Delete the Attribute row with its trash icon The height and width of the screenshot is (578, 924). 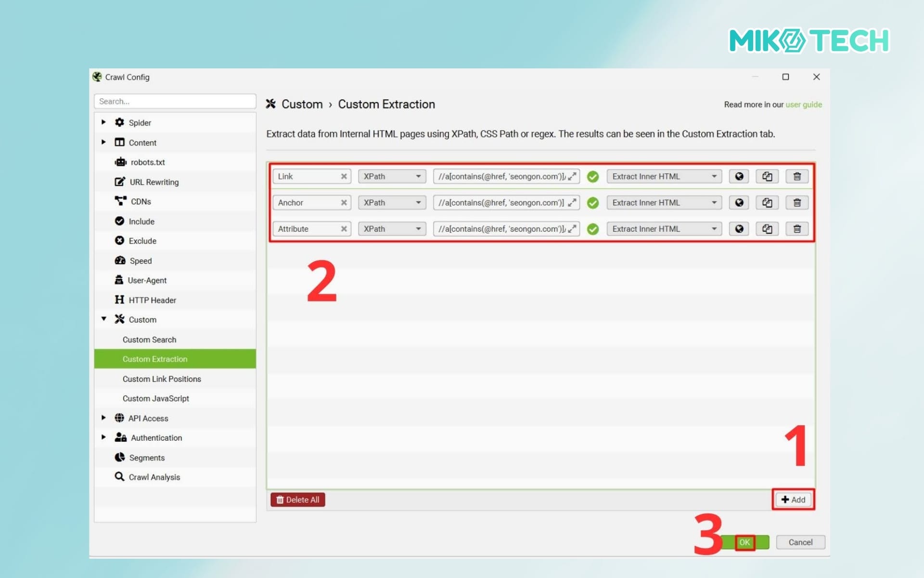[x=797, y=229]
